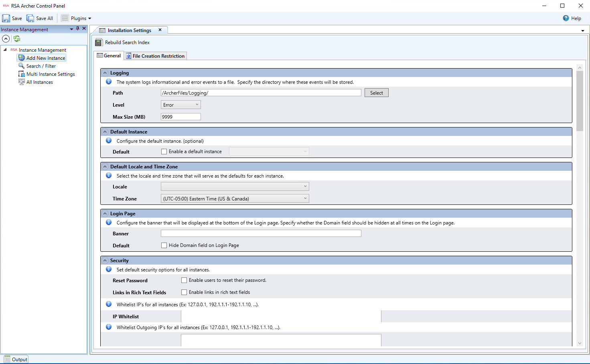Minimize the RSA Archer Control Panel window
This screenshot has width=590, height=364.
[544, 6]
